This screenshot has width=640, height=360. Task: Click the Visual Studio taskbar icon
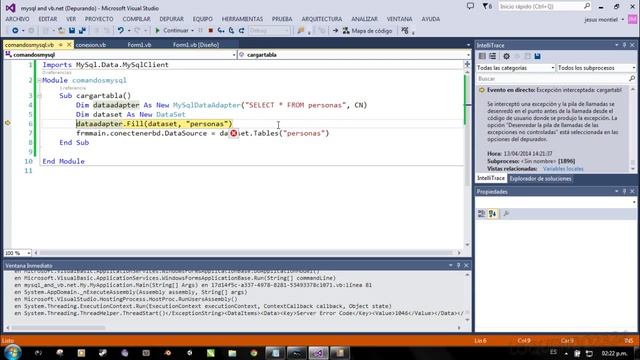[x=318, y=353]
